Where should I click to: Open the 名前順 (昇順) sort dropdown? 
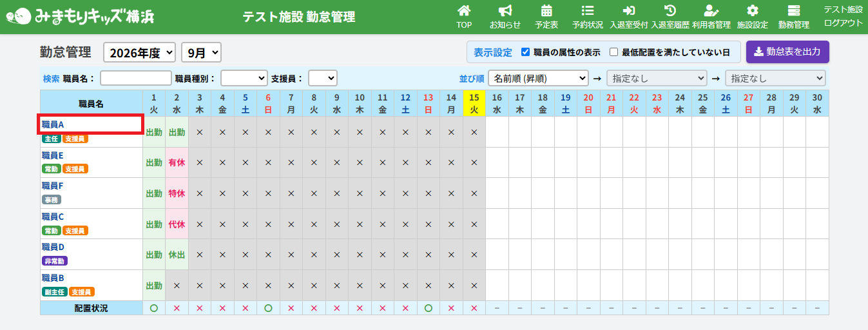pyautogui.click(x=538, y=78)
